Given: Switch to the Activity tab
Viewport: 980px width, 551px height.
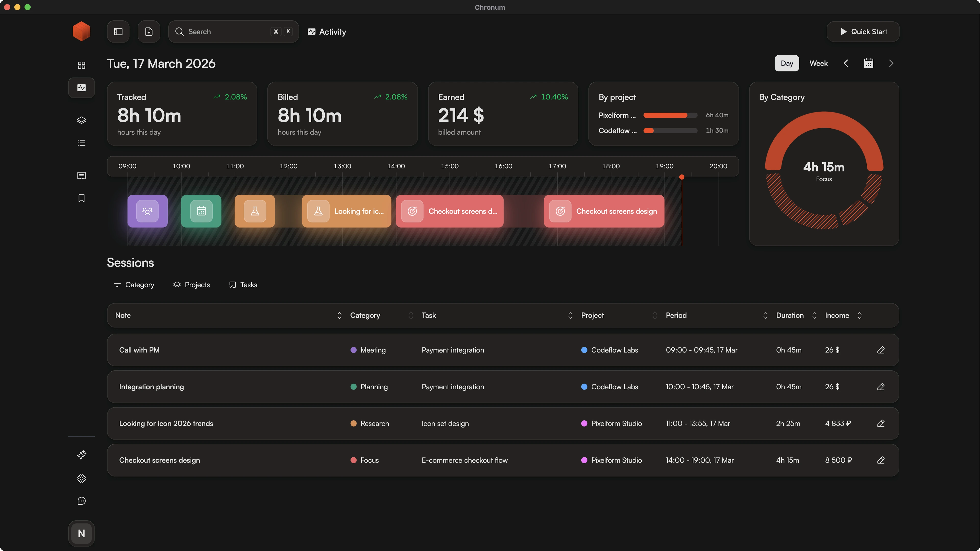Looking at the screenshot, I should coord(326,32).
